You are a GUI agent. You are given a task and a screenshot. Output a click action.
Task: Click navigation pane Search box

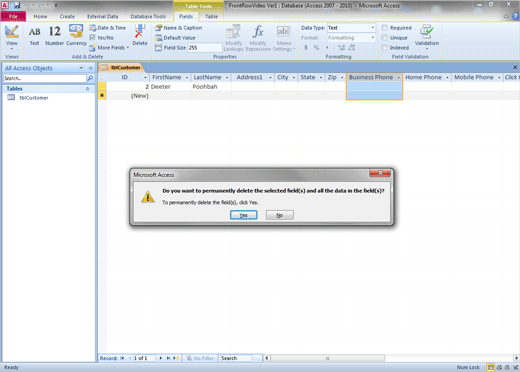(45, 78)
